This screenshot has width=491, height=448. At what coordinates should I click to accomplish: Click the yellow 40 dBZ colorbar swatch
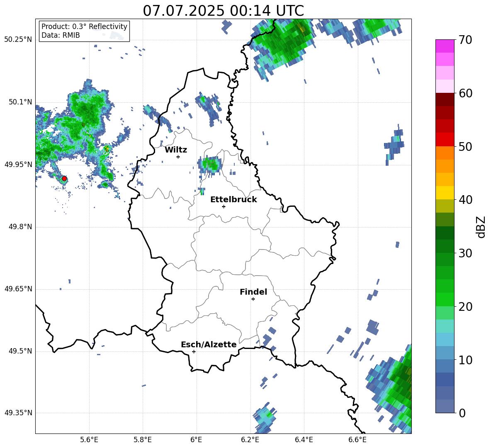(445, 193)
